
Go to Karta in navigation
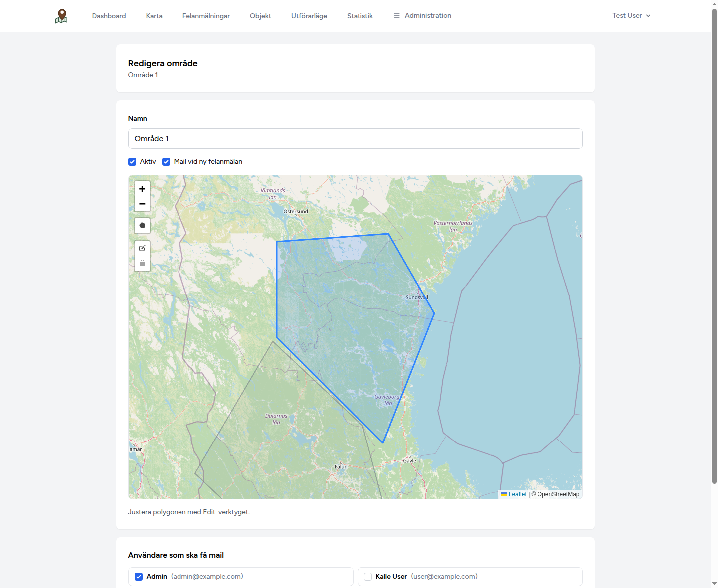click(154, 16)
